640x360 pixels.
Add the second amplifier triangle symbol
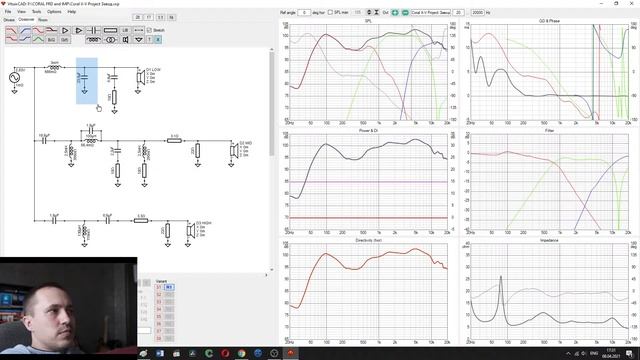click(x=78, y=31)
